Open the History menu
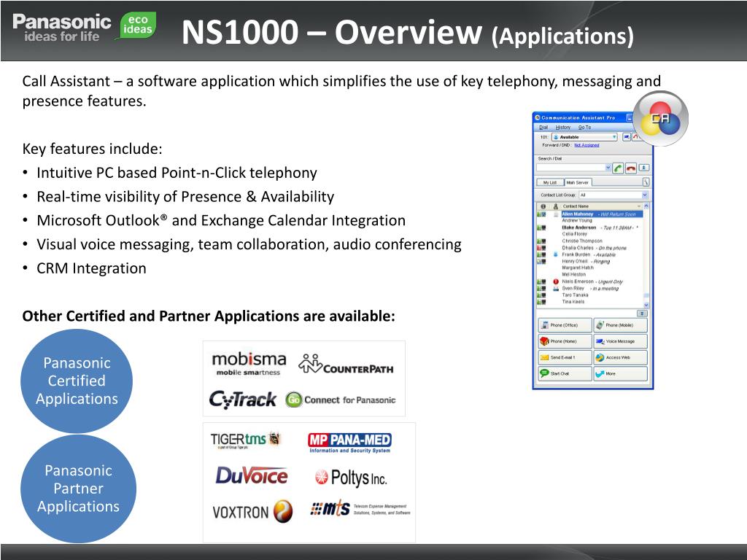This screenshot has height=560, width=747. point(562,127)
